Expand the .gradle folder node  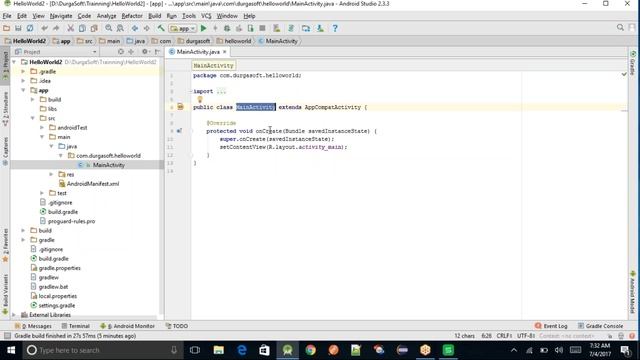23,71
